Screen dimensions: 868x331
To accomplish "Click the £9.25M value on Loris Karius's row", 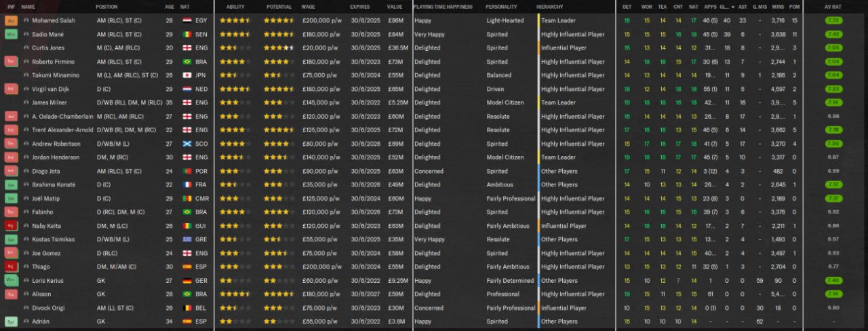I will 397,280.
